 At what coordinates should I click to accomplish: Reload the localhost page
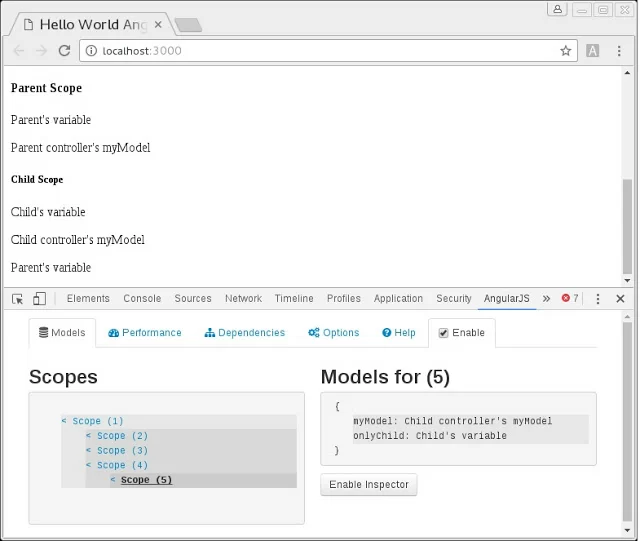[64, 51]
